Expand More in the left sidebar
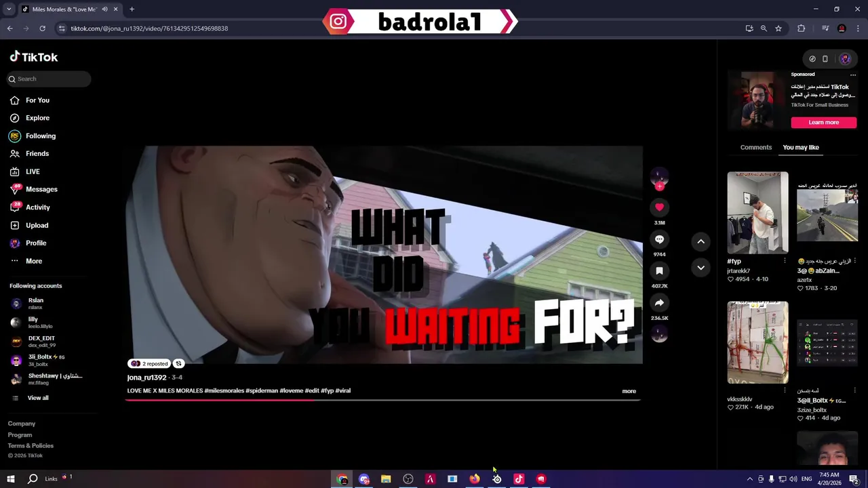The image size is (868, 488). tap(26, 261)
